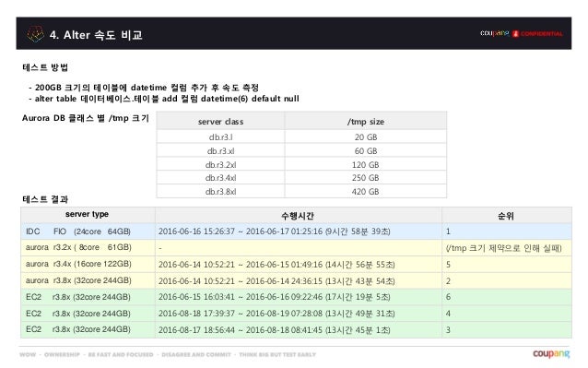The width and height of the screenshot is (588, 368).
Task: Click the coupang logo in the header bar
Action: (x=495, y=33)
